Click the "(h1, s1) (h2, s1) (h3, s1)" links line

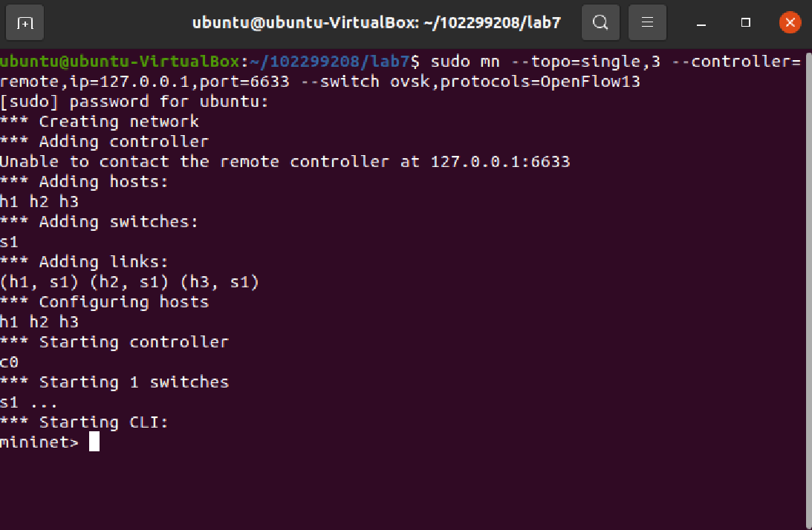[129, 282]
